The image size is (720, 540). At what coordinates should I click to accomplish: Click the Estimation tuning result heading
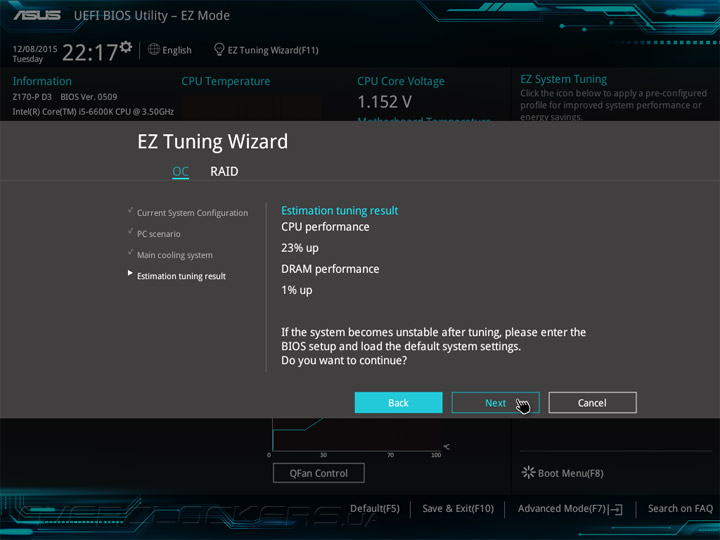click(x=340, y=210)
